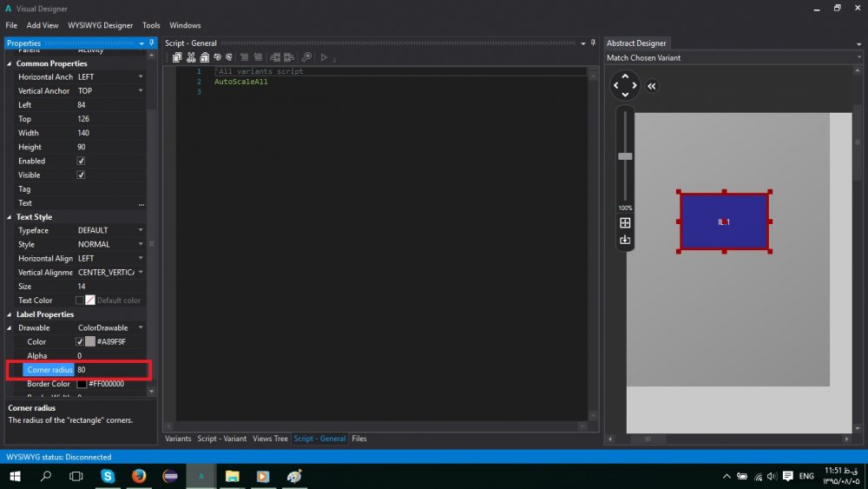Collapse the Text Style section
The image size is (868, 489).
click(x=10, y=217)
